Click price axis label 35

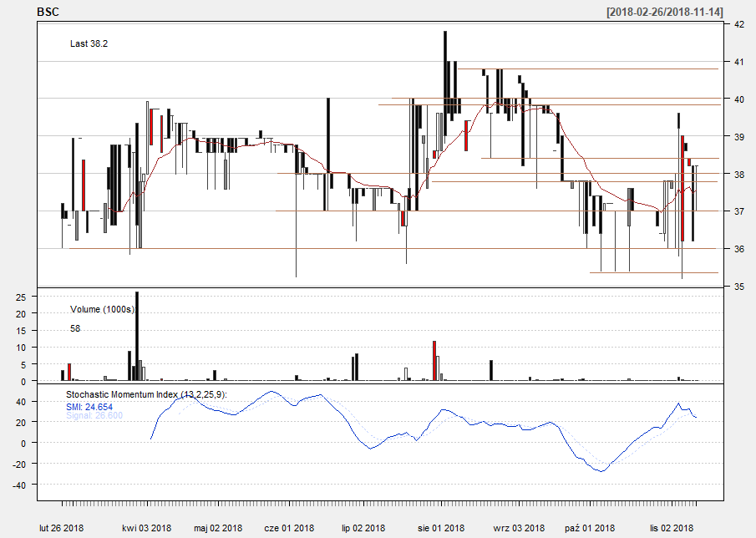(x=738, y=287)
